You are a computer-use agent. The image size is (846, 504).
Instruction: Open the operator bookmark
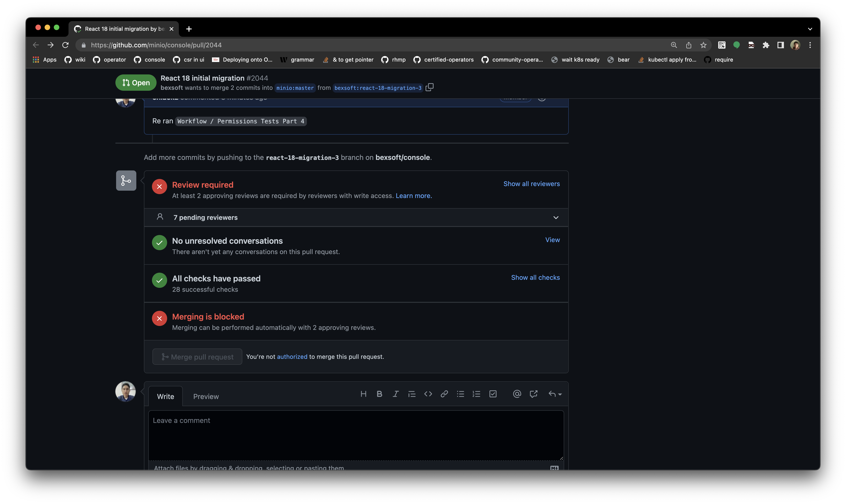coord(109,60)
